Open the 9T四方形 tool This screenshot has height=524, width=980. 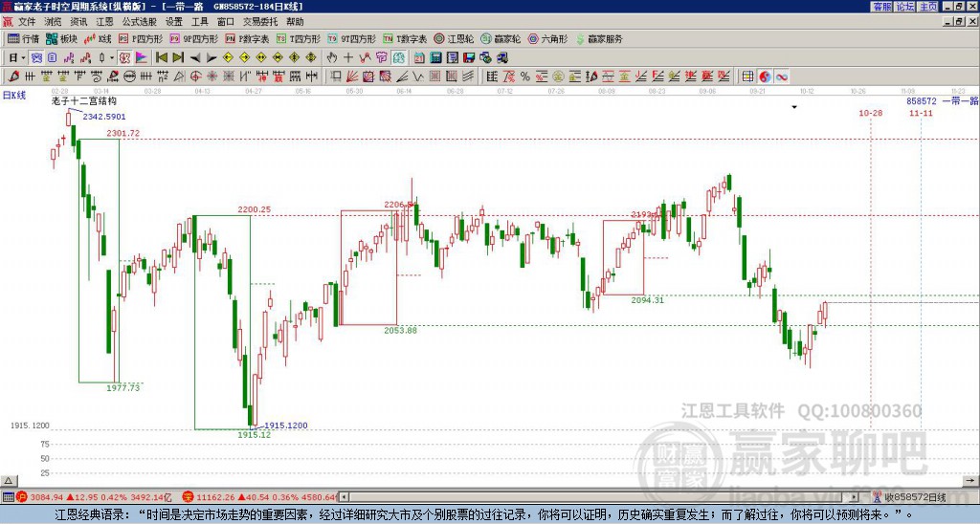pos(352,38)
